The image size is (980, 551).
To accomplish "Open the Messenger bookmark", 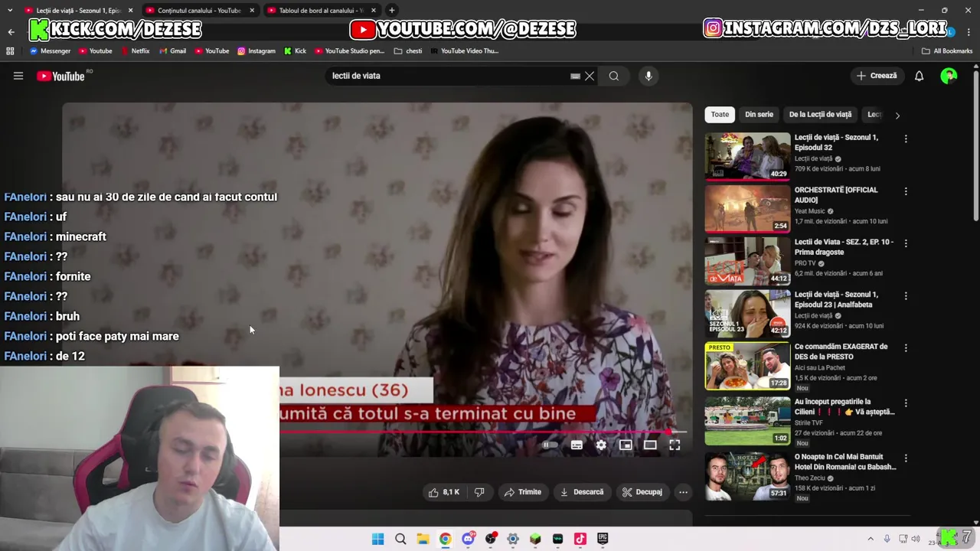I will pyautogui.click(x=50, y=51).
